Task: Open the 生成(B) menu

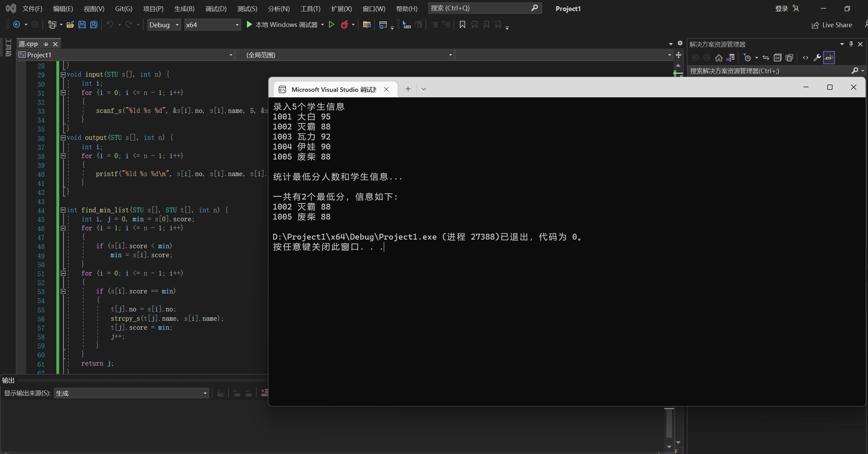Action: pyautogui.click(x=184, y=9)
